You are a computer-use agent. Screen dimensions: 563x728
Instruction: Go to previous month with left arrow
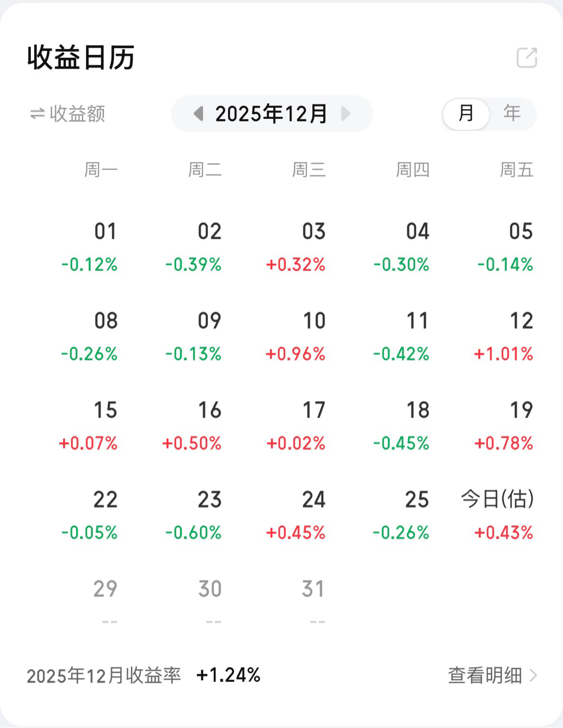(198, 114)
